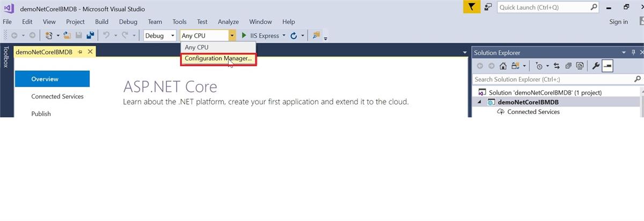Select the demoNetCoreIBMDB document tab
The width and height of the screenshot is (644, 221).
click(x=44, y=52)
